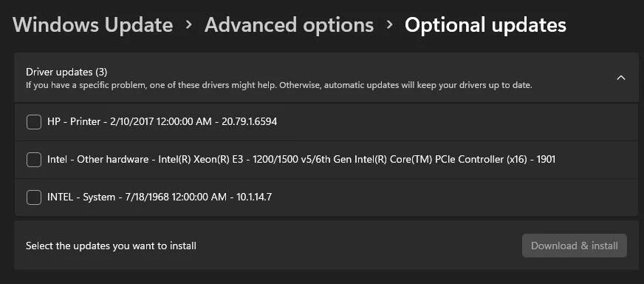Select the HP Printer 2/10/2017 driver label
The height and width of the screenshot is (284, 644).
162,122
